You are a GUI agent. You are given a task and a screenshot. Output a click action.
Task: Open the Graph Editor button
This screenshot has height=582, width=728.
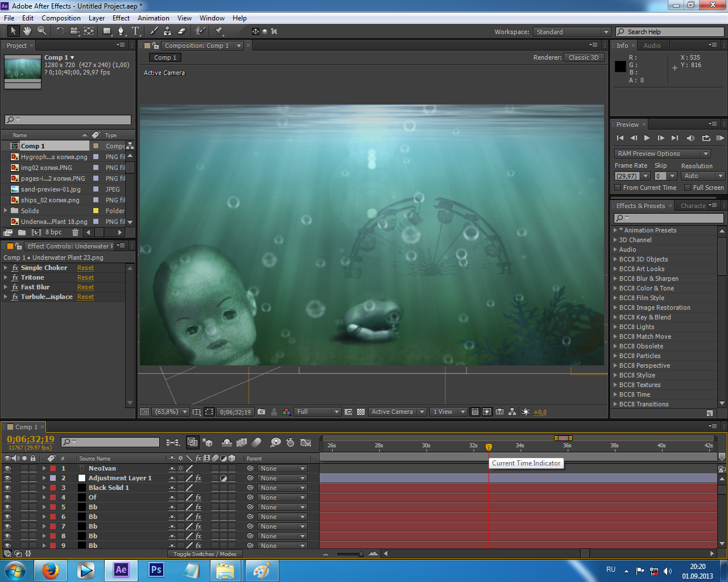point(305,442)
